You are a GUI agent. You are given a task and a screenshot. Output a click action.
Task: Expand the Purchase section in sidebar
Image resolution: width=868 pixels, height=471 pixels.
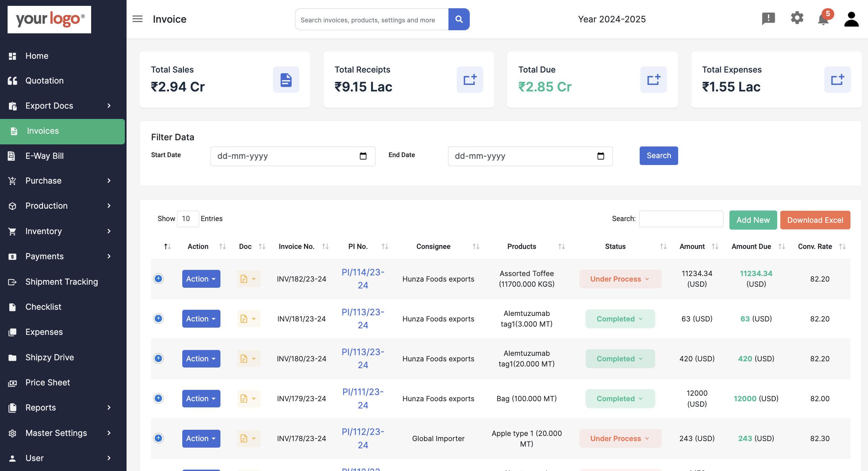pos(43,180)
